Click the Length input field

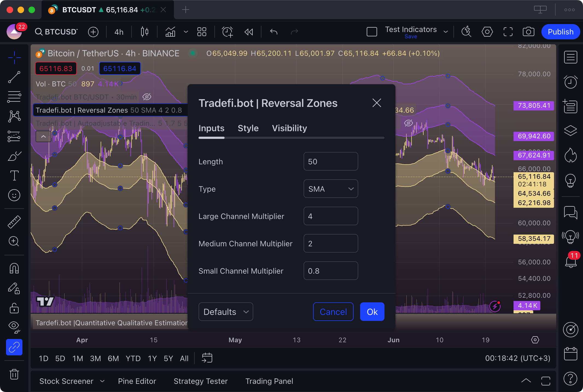[x=331, y=162]
